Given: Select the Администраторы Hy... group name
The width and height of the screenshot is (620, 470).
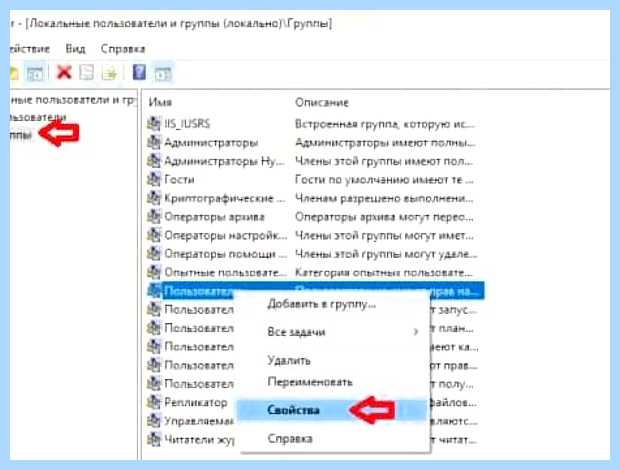Looking at the screenshot, I should point(224,161).
